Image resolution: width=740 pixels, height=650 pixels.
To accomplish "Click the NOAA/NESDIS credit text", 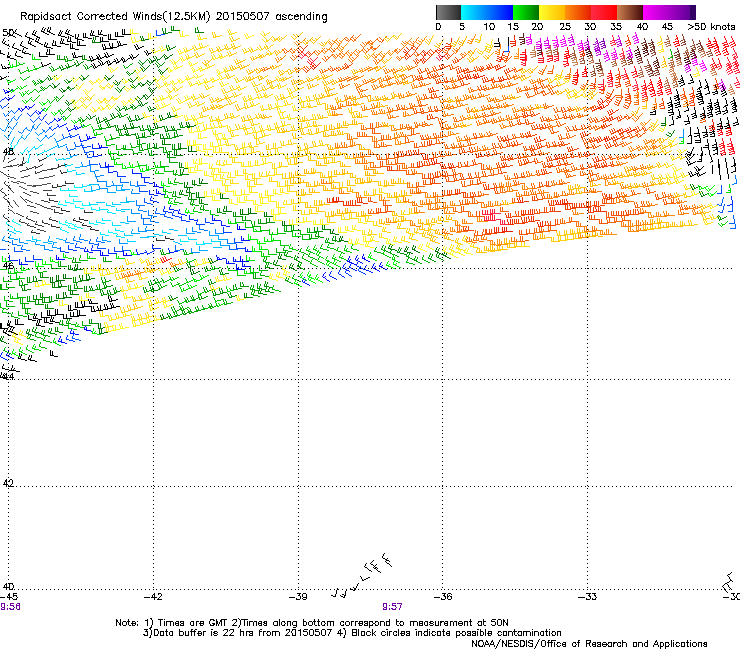I will tap(589, 644).
